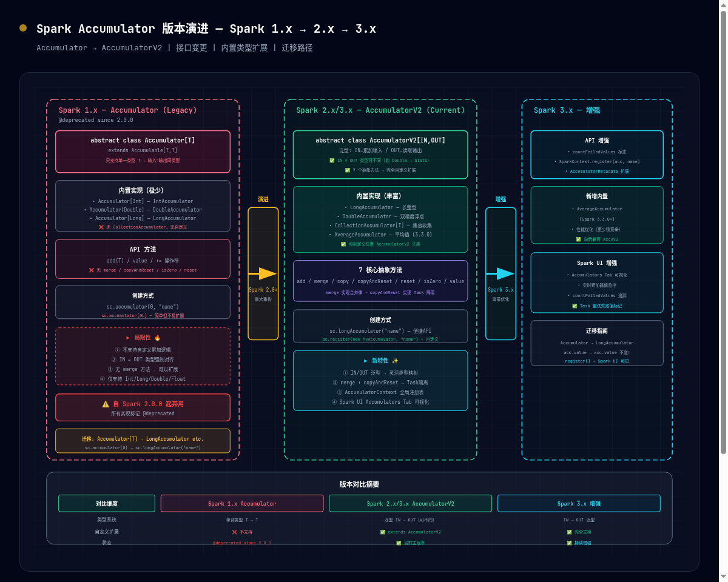Click the green check before 当前主版本 in the table
728x582 pixels.
click(399, 543)
